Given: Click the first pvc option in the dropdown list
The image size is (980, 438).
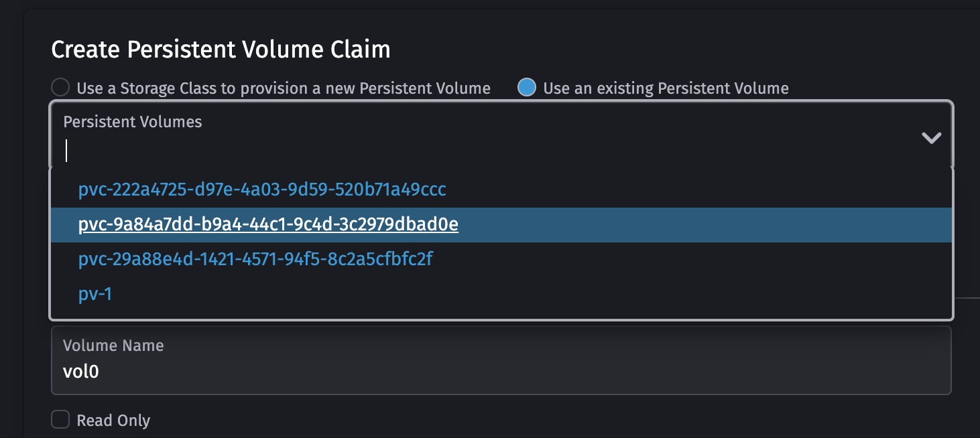Looking at the screenshot, I should coord(261,190).
